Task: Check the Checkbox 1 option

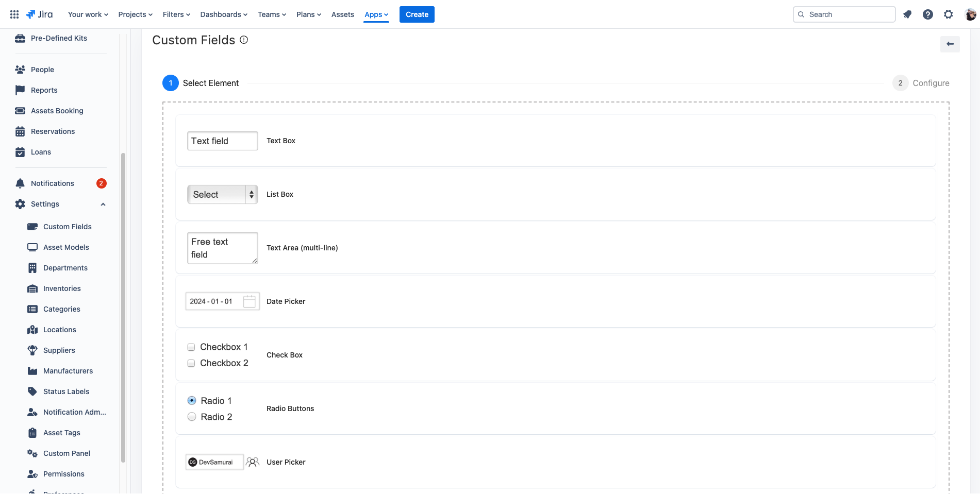Action: click(x=191, y=347)
